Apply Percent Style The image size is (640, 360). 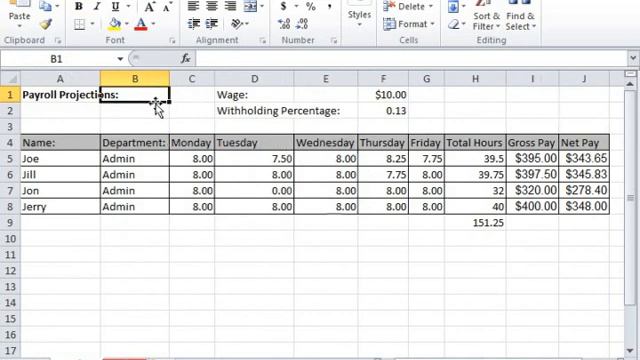coord(311,6)
